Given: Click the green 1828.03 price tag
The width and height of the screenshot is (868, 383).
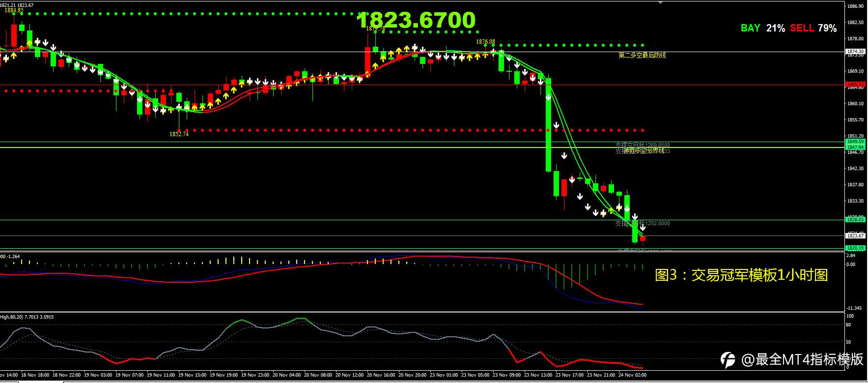Looking at the screenshot, I should tap(855, 220).
